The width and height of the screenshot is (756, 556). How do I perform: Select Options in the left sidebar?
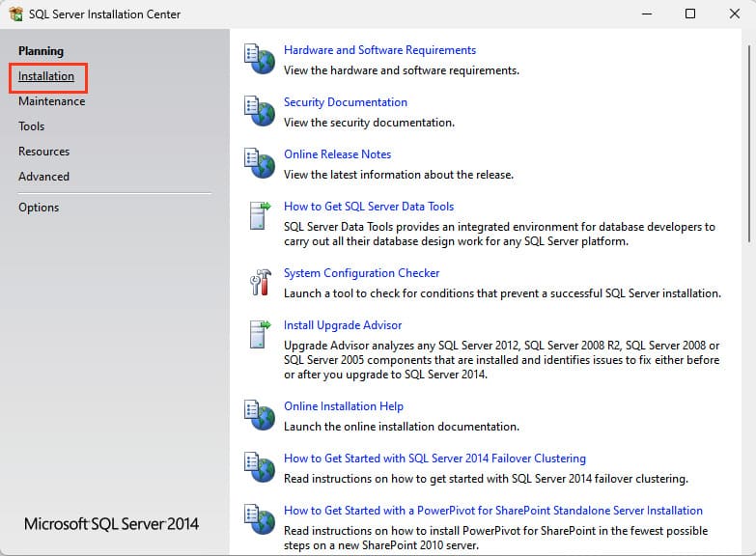coord(39,208)
